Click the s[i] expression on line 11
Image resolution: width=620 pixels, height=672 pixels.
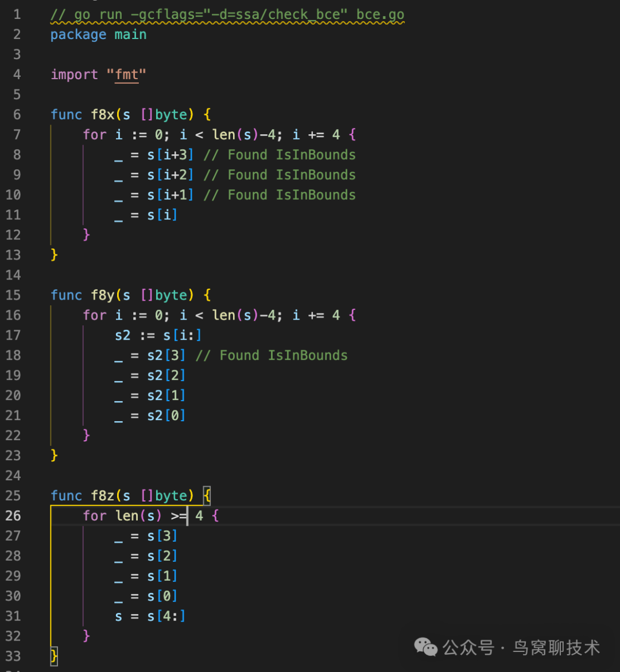pyautogui.click(x=162, y=215)
